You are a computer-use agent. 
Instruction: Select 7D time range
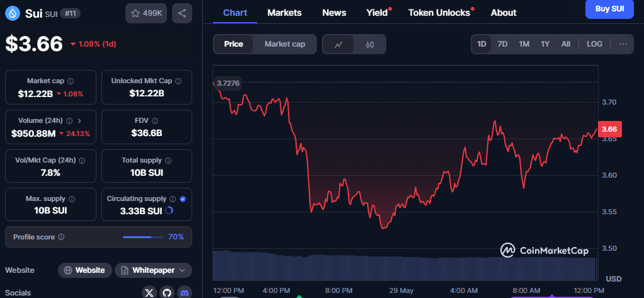502,44
